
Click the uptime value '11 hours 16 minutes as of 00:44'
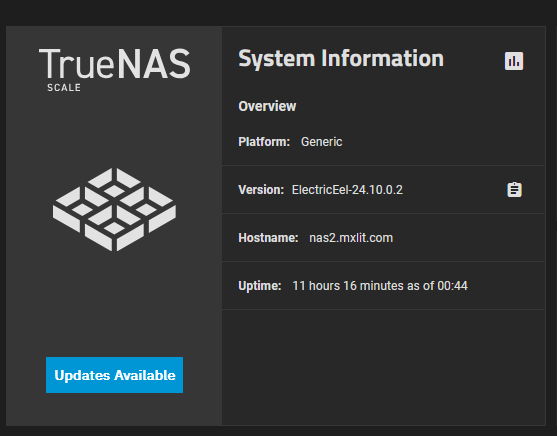[x=380, y=286]
